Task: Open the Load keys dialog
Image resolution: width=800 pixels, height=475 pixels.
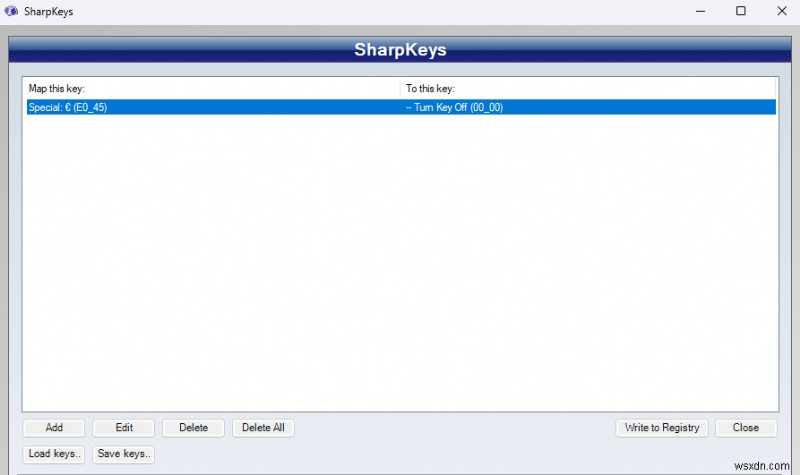Action: pyautogui.click(x=54, y=454)
